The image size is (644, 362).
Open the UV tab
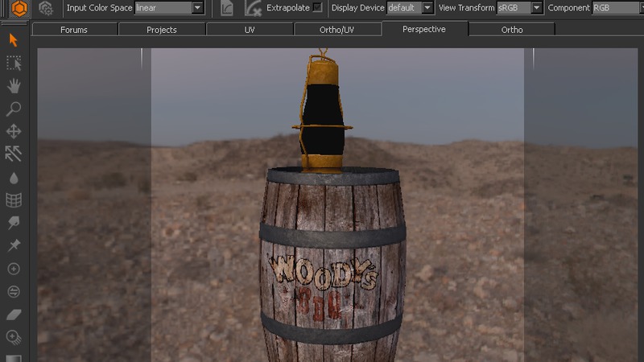[x=250, y=30]
